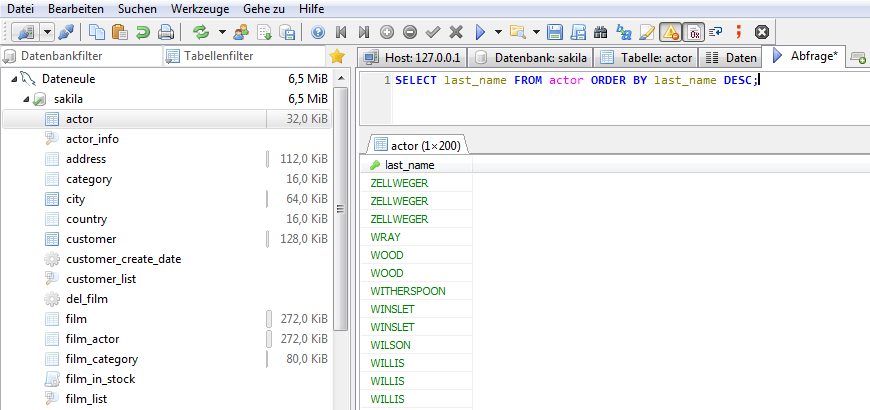Click the save floppy disk icon
This screenshot has height=410, width=870.
554,32
